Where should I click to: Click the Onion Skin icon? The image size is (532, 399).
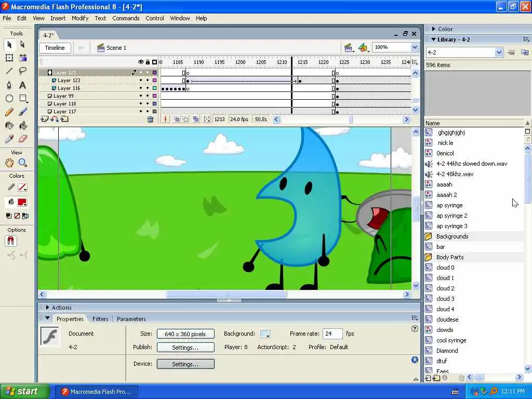177,119
